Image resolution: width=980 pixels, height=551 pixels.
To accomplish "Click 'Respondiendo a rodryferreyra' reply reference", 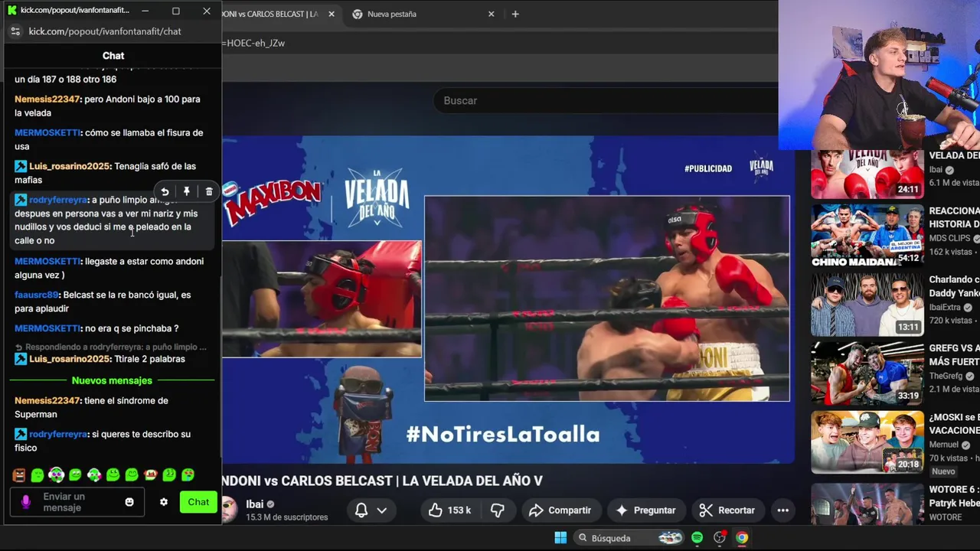I will pos(111,347).
